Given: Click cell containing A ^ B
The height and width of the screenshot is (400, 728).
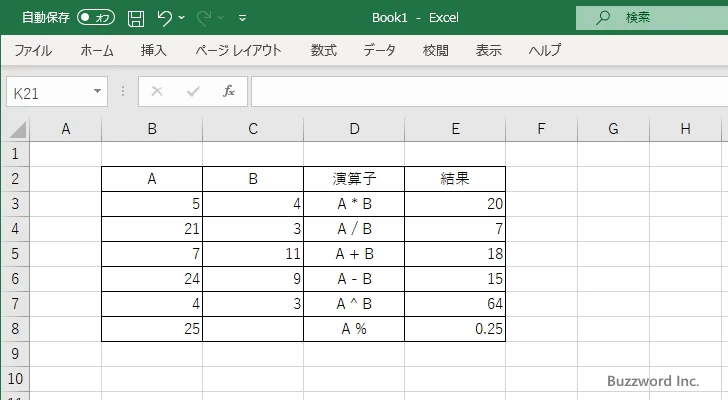Looking at the screenshot, I should pos(354,304).
